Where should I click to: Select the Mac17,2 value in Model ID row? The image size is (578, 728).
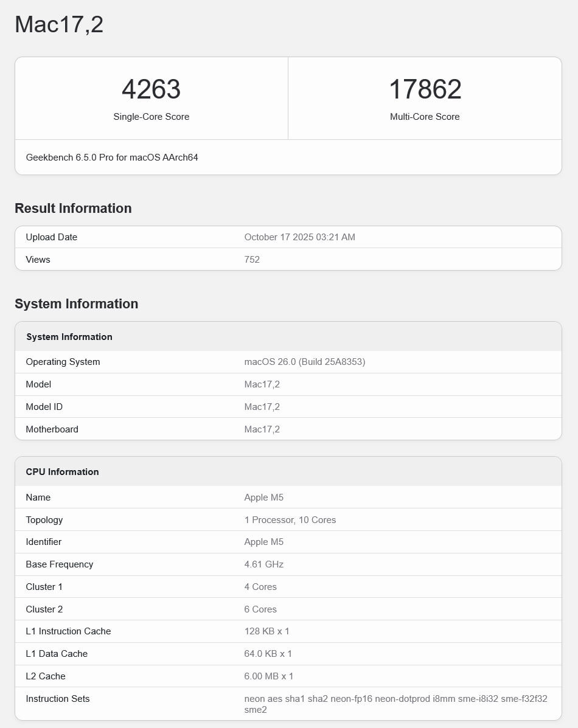262,407
